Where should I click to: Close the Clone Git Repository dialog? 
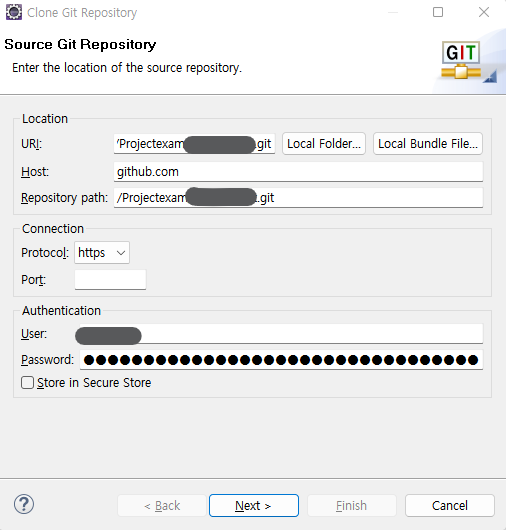pos(484,12)
